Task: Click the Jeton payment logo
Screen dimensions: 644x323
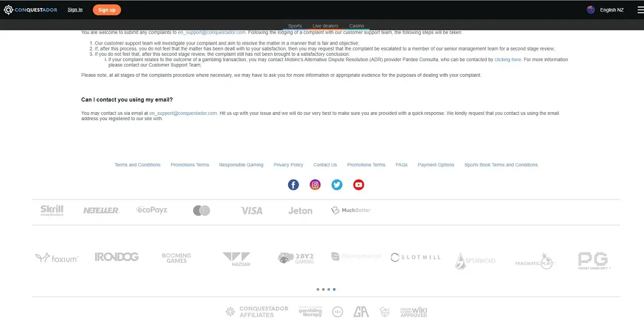Action: tap(300, 211)
